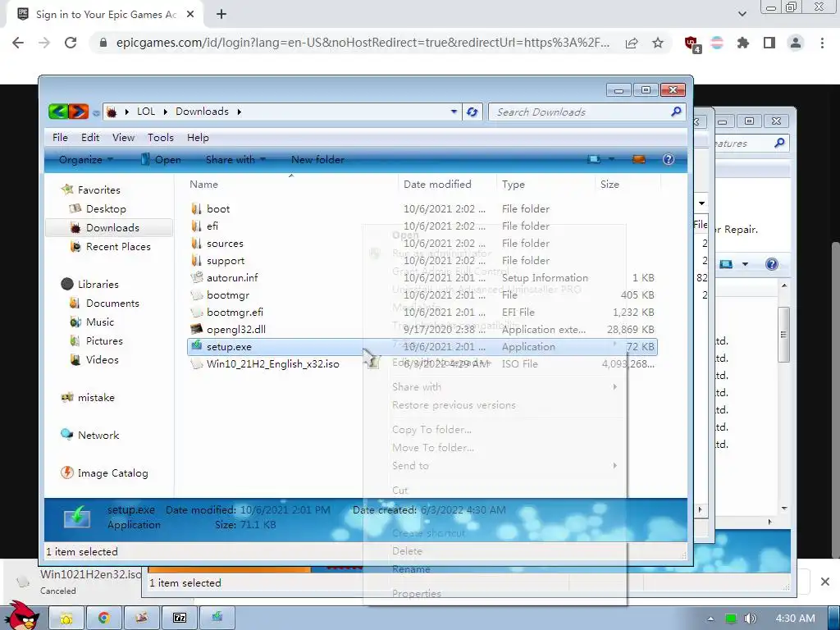Open the Chrome side panel icon

pyautogui.click(x=769, y=43)
